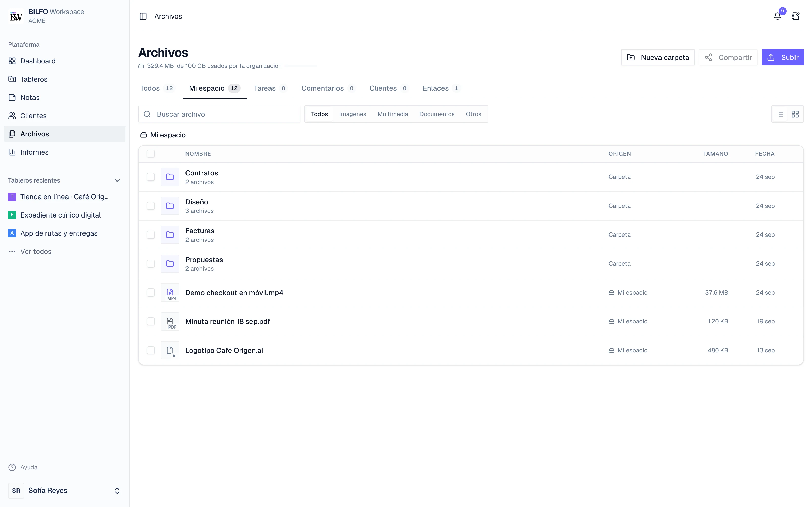Filter files by Documentos
This screenshot has width=812, height=507.
[x=436, y=114]
